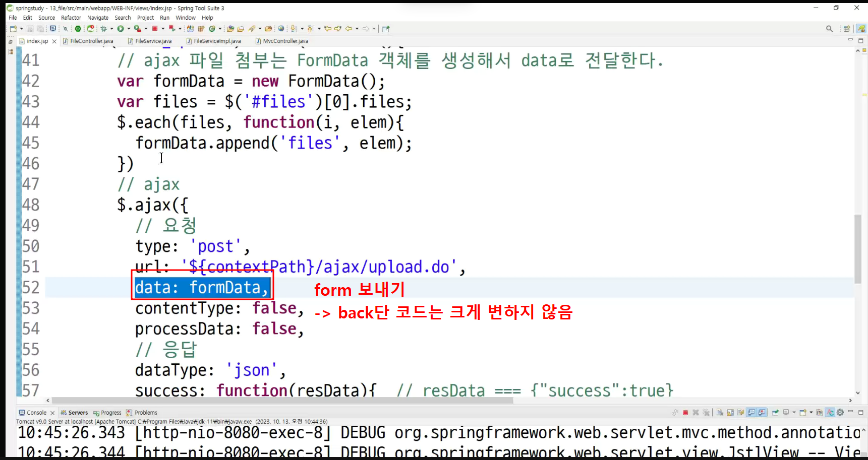Viewport: 868px width, 460px height.
Task: Expand the Display Selected Console dropdown
Action: (794, 413)
